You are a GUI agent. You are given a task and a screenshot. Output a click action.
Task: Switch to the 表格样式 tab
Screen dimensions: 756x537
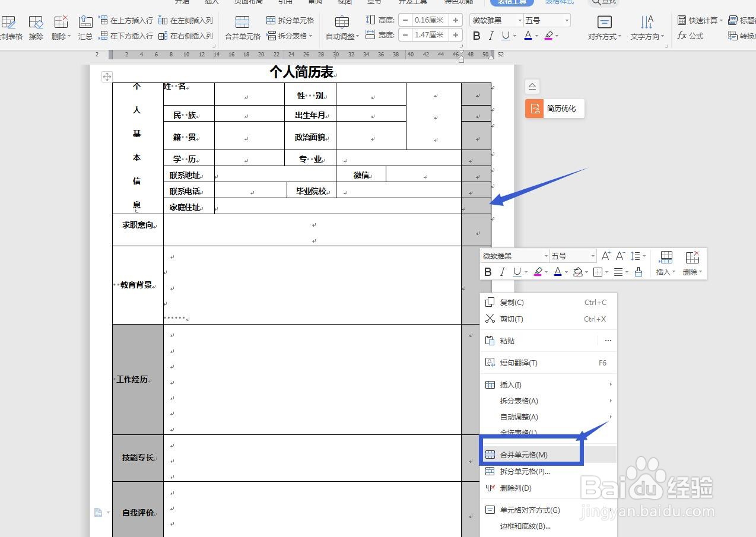(x=559, y=2)
